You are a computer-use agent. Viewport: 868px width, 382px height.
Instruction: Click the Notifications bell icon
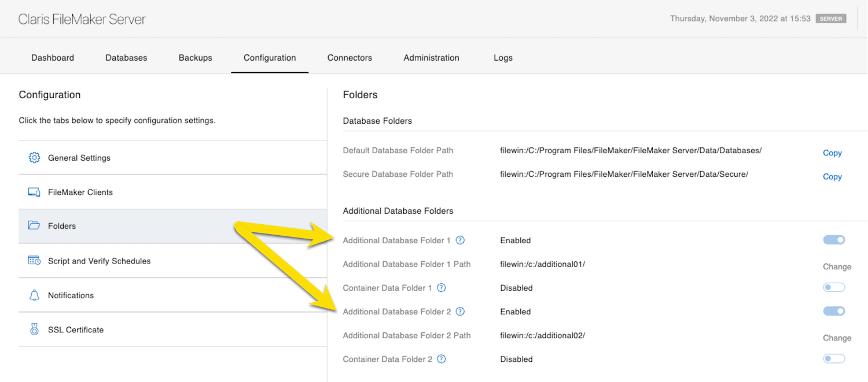[x=34, y=295]
